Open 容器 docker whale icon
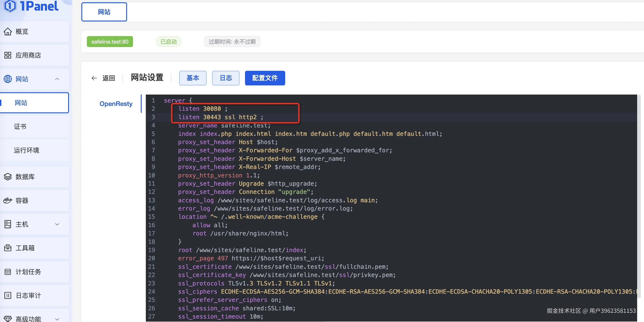 [8, 200]
